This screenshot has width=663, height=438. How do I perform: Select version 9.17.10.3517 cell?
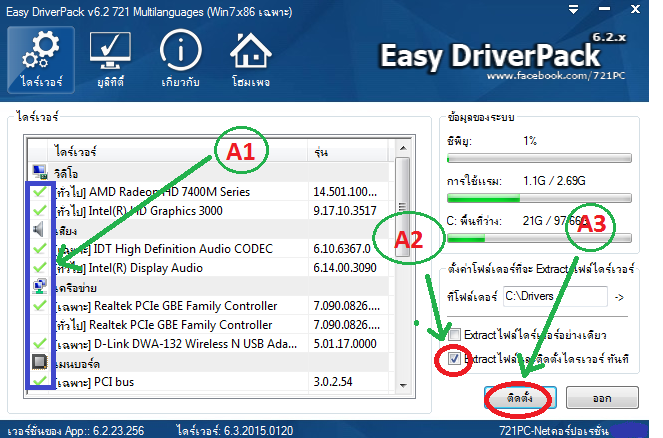click(x=345, y=211)
